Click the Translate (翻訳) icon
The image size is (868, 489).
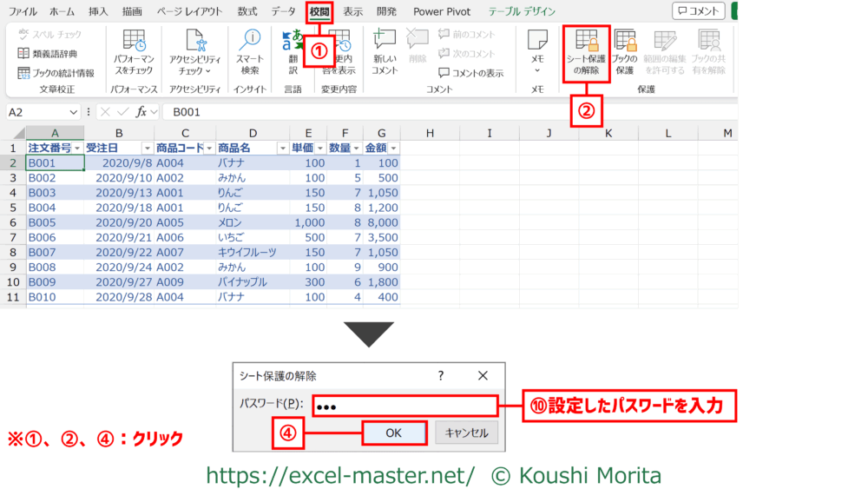[293, 52]
